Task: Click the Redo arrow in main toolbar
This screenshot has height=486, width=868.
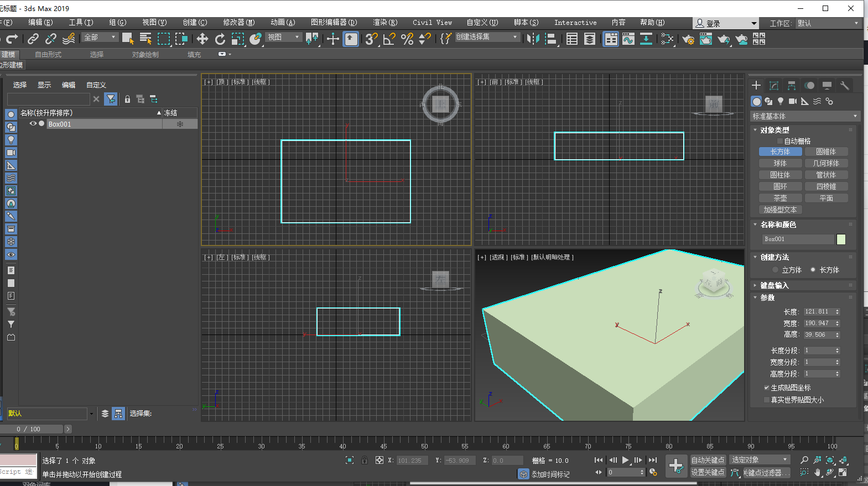Action: tap(12, 38)
